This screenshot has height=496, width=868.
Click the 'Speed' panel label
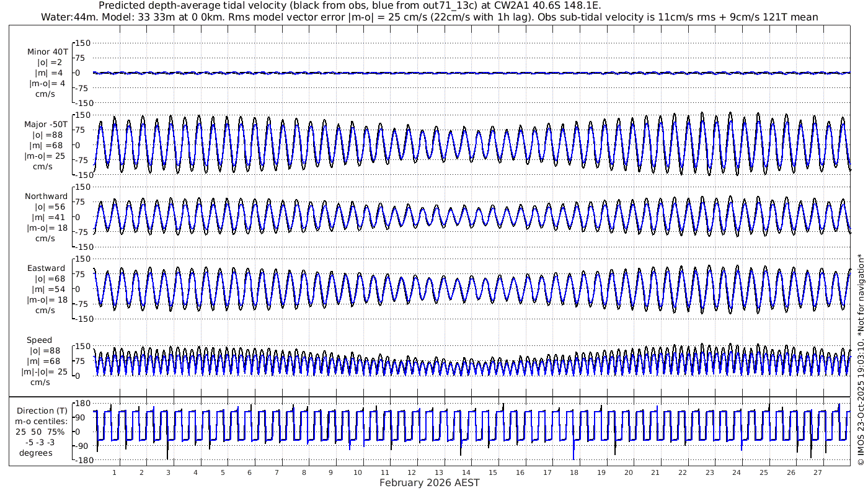(x=40, y=340)
